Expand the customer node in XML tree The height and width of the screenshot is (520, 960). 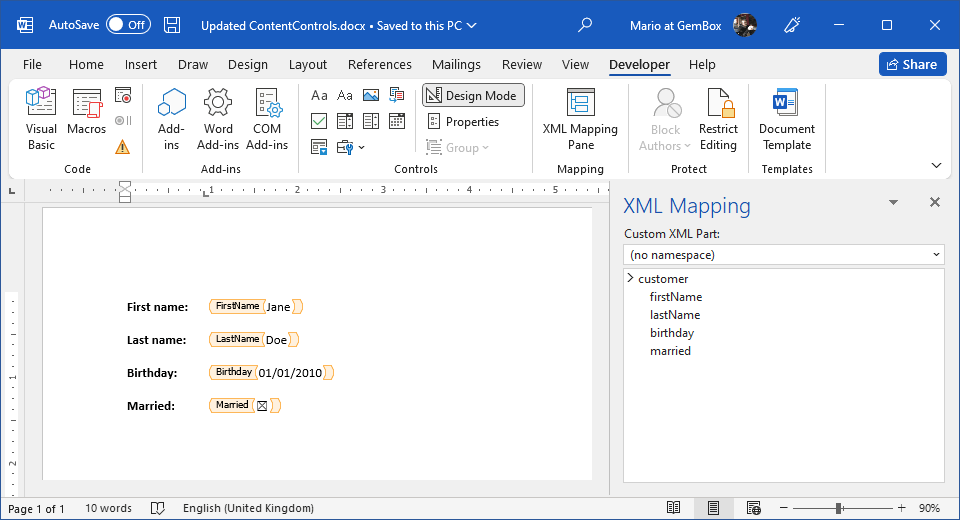[x=630, y=278]
